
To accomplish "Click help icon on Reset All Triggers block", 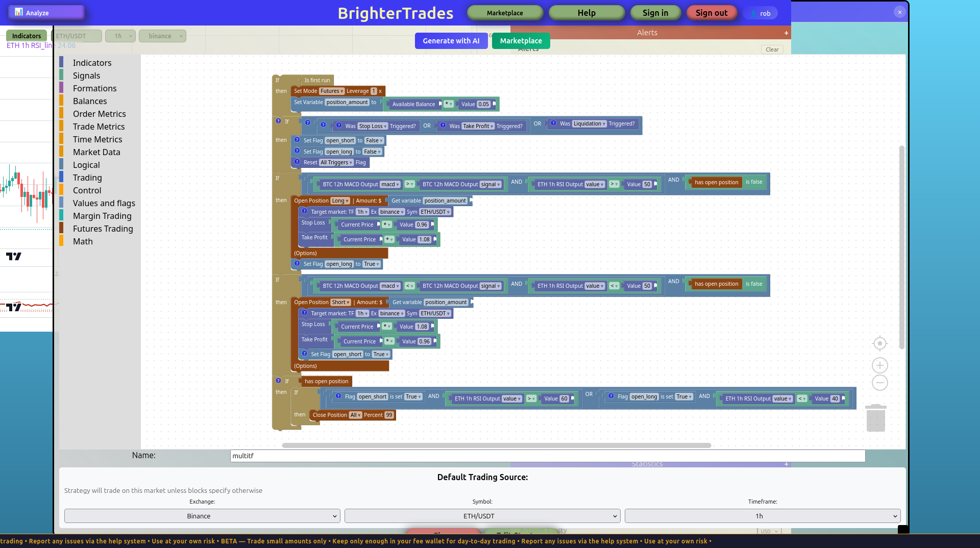I will pos(297,161).
